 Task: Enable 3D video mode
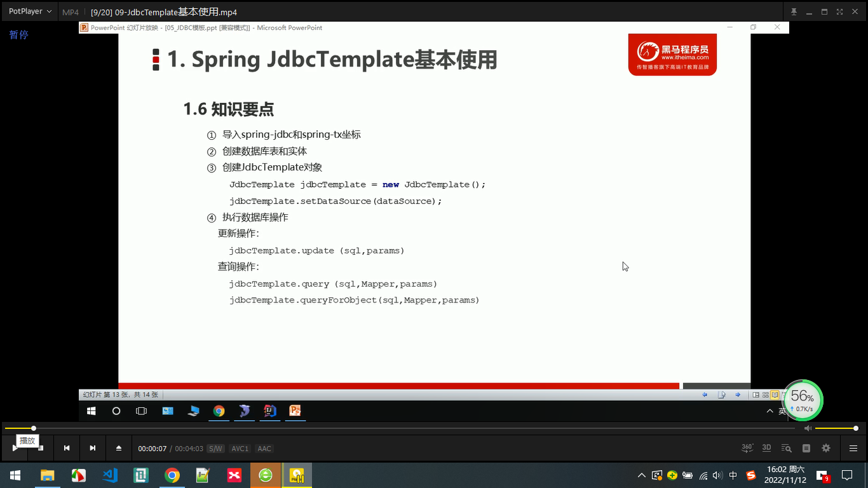coord(766,448)
